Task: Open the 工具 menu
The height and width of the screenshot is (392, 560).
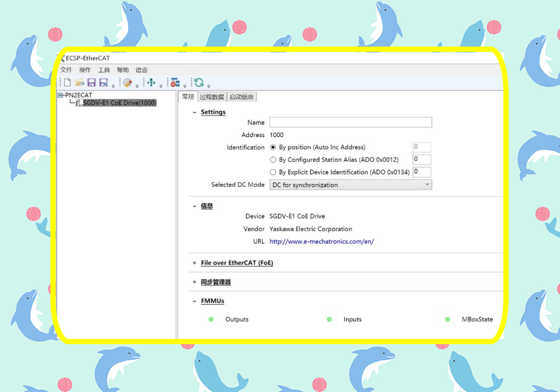Action: coord(104,70)
